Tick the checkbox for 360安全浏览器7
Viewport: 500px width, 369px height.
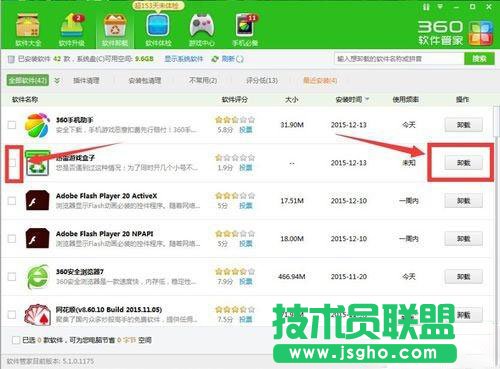[12, 277]
